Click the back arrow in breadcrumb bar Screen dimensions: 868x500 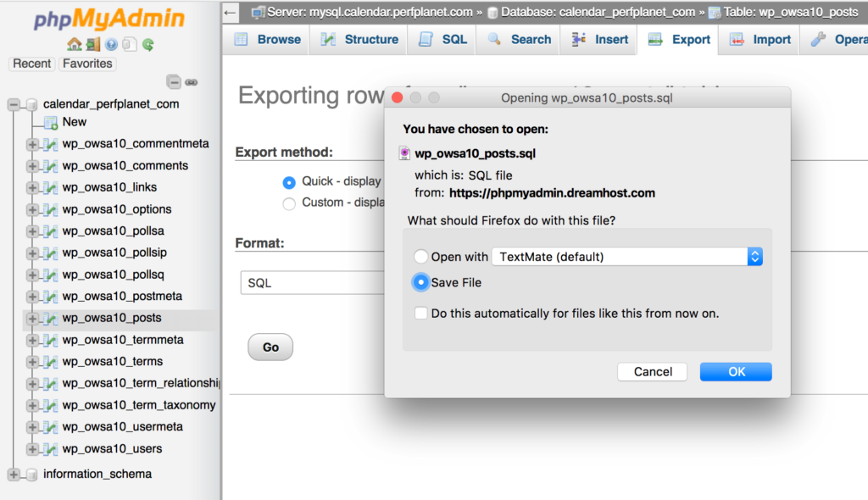click(231, 12)
